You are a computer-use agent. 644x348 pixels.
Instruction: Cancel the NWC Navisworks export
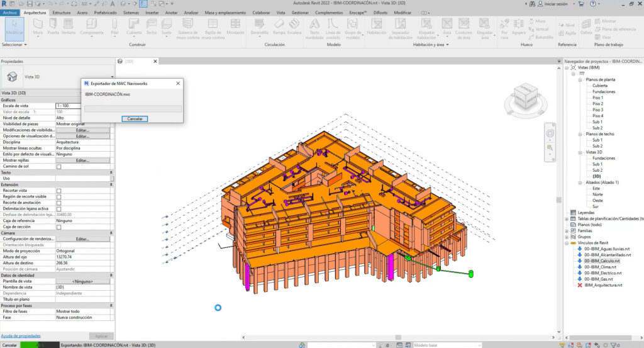[135, 118]
